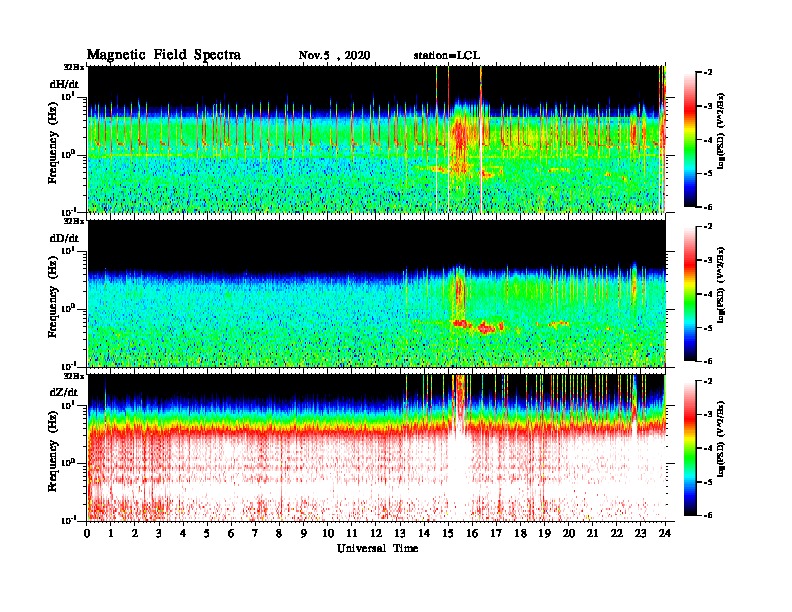
Task: Click hour 17 on the Universal Time axis
Action: pyautogui.click(x=497, y=533)
